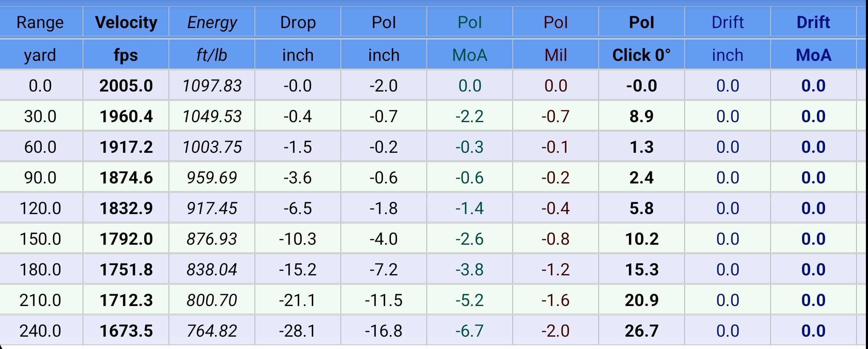
Task: Click the bold Velocity column header
Action: click(x=126, y=22)
